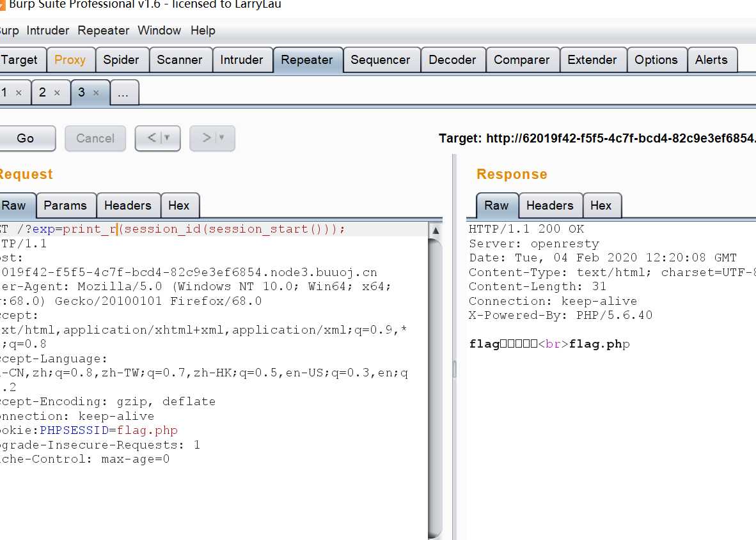756x540 pixels.
Task: Close repeater sub-tab 2
Action: (57, 93)
